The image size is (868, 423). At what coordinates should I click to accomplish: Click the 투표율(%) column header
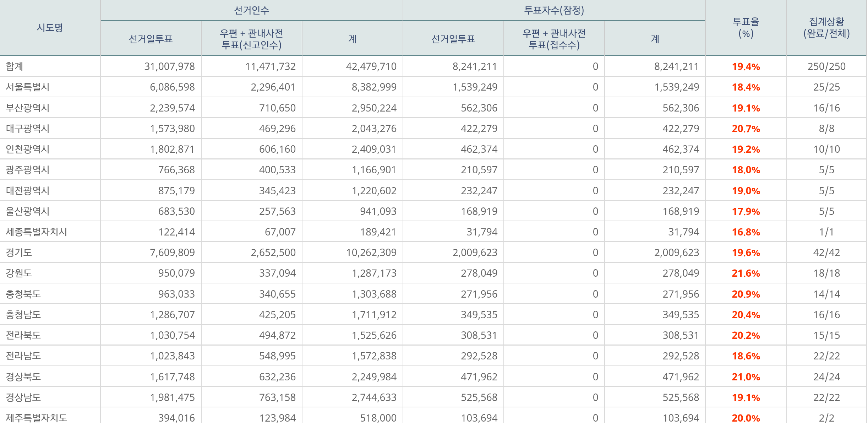point(746,28)
